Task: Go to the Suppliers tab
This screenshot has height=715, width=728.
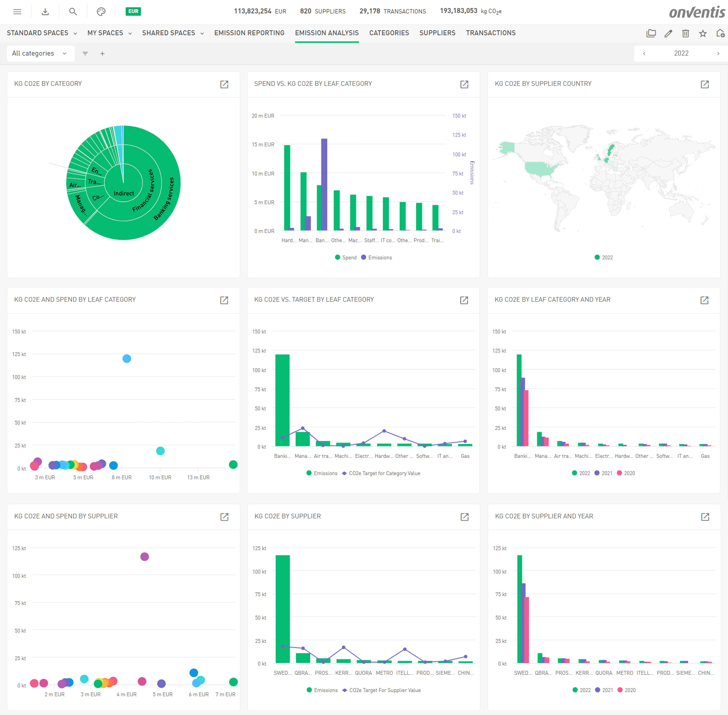Action: (x=437, y=33)
